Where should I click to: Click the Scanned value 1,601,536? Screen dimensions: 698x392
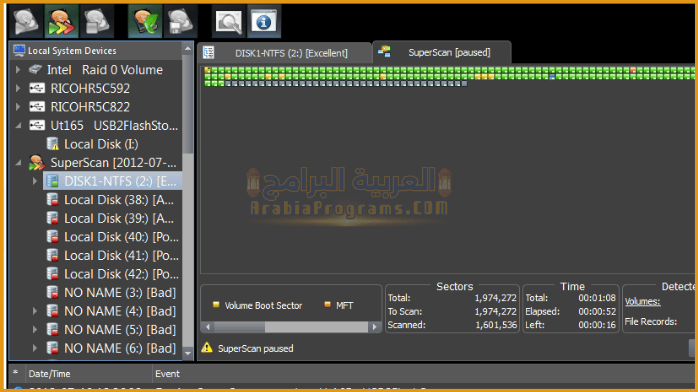click(496, 325)
